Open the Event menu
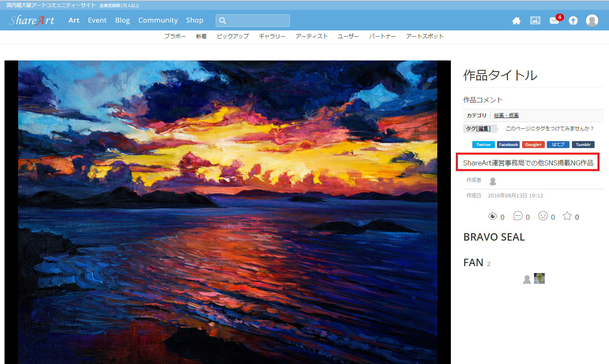The image size is (609, 364). (x=97, y=20)
